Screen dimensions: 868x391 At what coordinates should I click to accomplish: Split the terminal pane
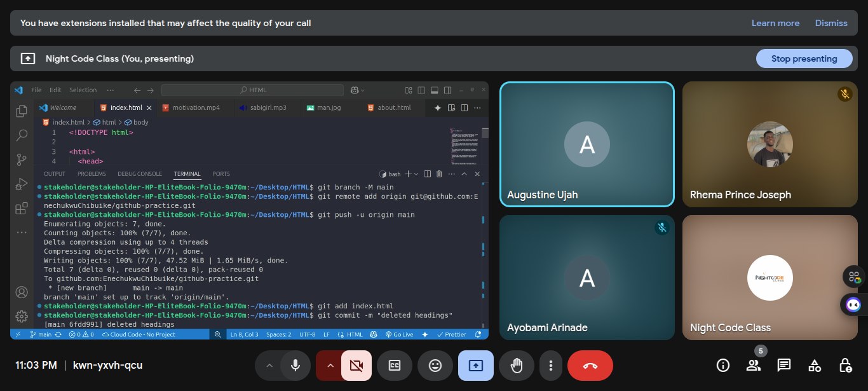click(x=428, y=174)
